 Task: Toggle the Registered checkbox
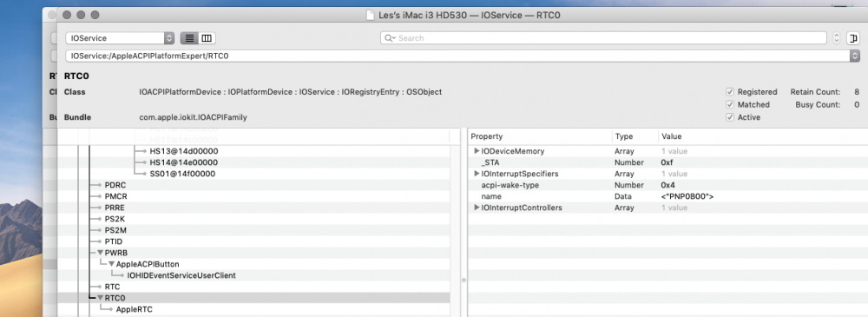click(x=730, y=92)
